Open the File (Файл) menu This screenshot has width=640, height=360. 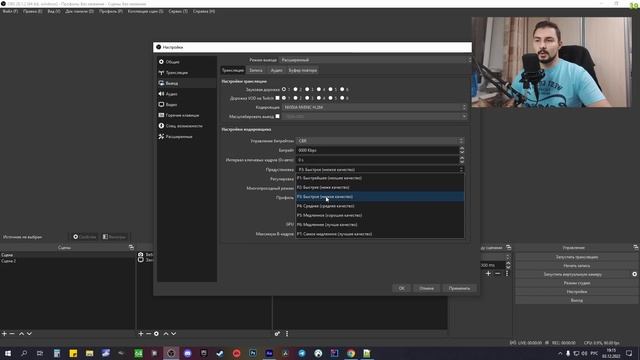(x=10, y=11)
